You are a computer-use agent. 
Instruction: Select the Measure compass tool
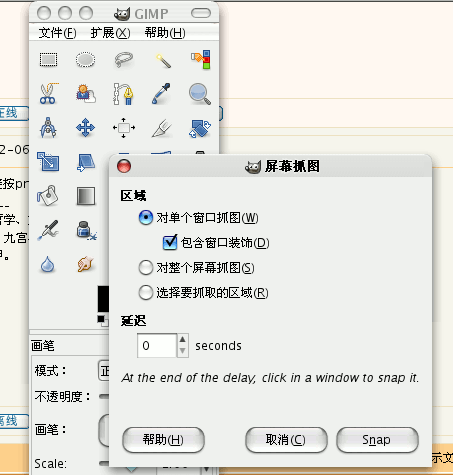(48, 128)
